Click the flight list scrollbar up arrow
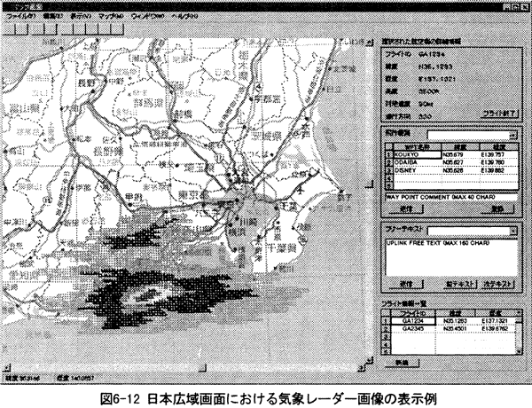 pyautogui.click(x=519, y=312)
